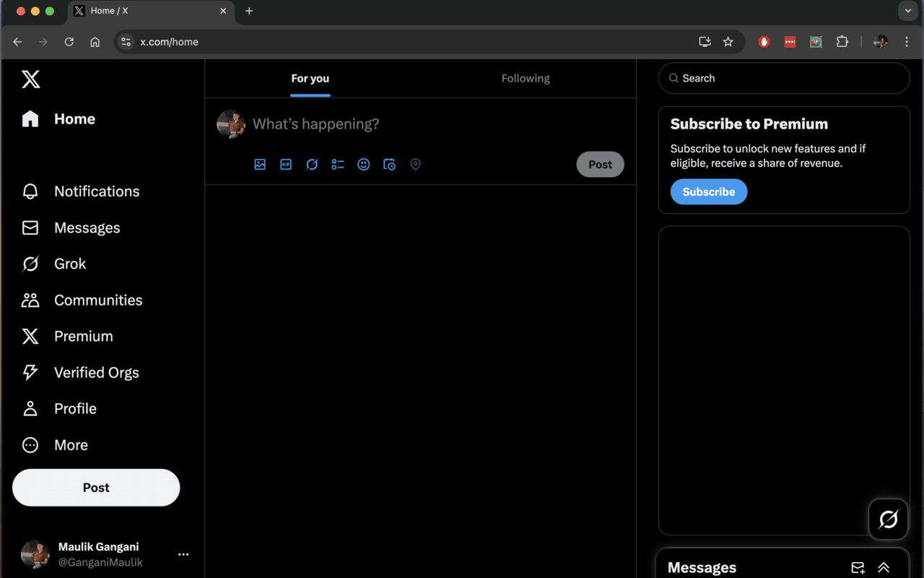Screen dimensions: 924x578
Task: Compose new message in Messages drawer
Action: 858,568
